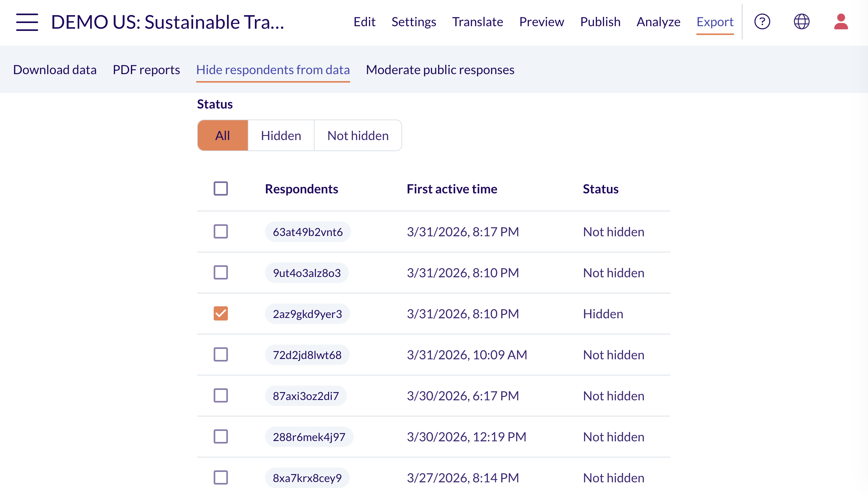Go to the Edit tab
868x494 pixels.
(x=364, y=22)
